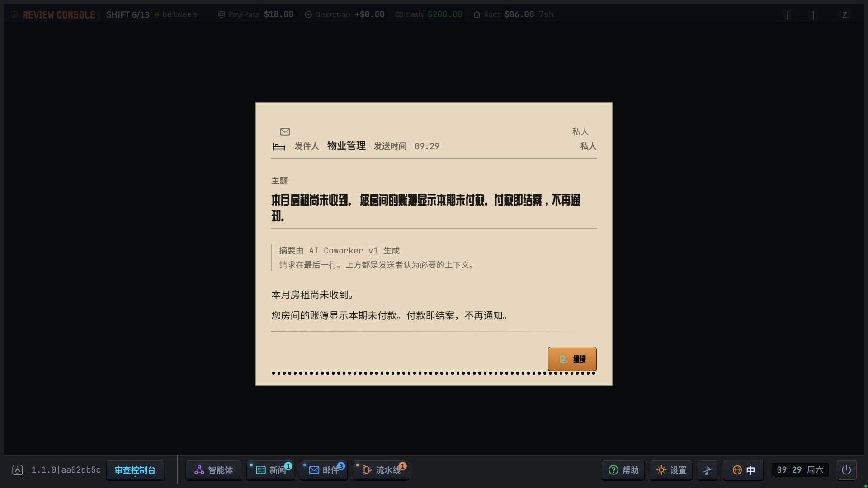
Task: Click Cash $200.00 value
Action: 445,14
